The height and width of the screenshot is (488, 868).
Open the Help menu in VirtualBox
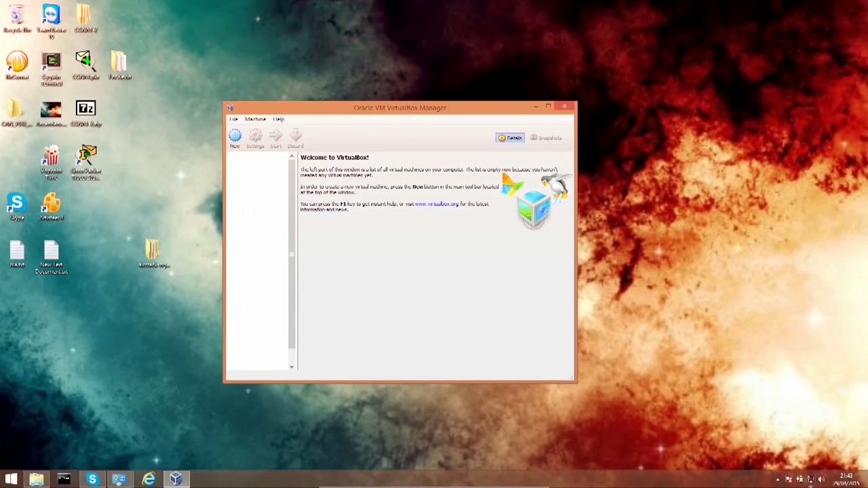tap(278, 119)
